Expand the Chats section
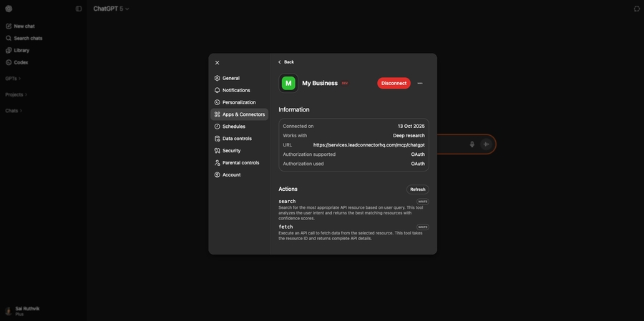Image resolution: width=644 pixels, height=321 pixels. (x=13, y=111)
